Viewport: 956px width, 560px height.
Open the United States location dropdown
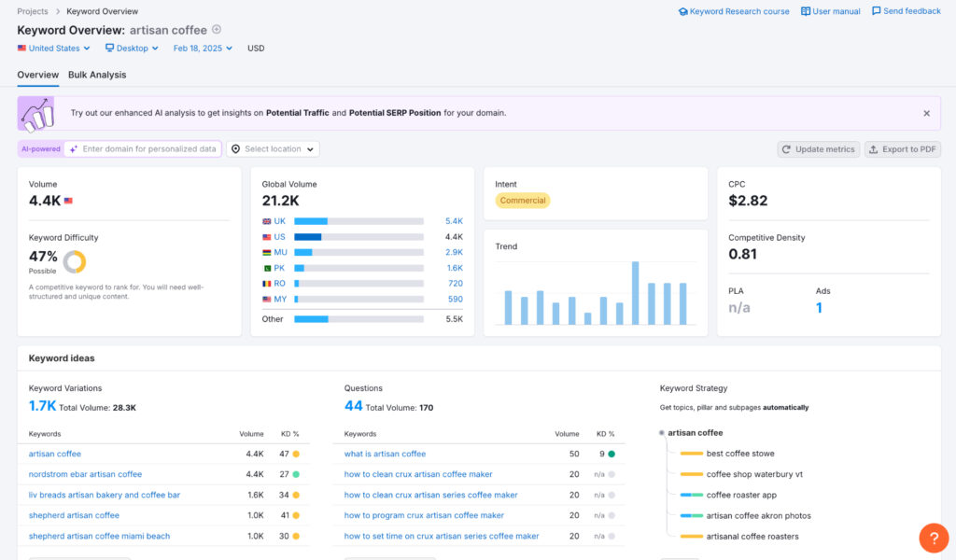51,48
